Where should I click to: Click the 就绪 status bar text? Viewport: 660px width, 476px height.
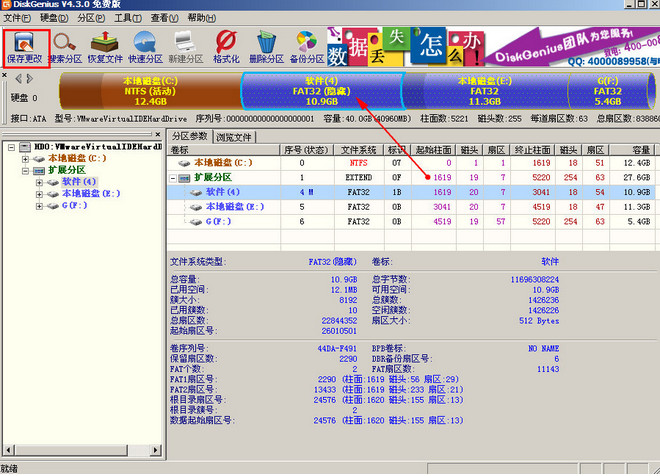(x=9, y=469)
